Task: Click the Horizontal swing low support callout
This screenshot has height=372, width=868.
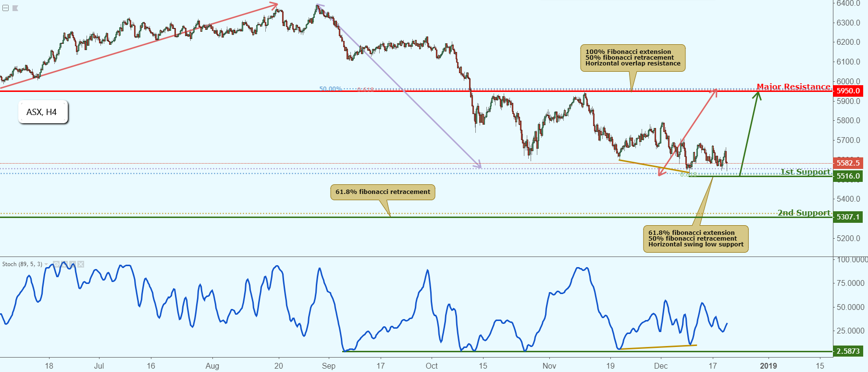Action: pos(696,239)
